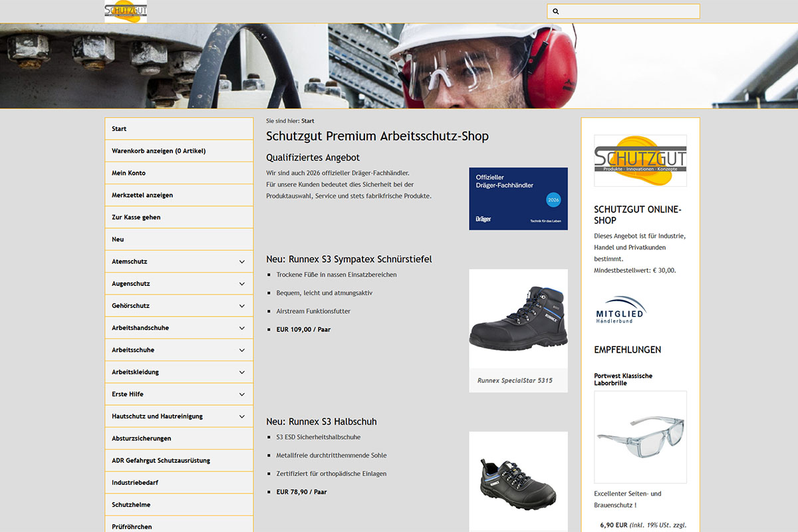Click the Qualifiziertes Angebot heading
Viewport: 798px width, 532px height.
pyautogui.click(x=313, y=158)
